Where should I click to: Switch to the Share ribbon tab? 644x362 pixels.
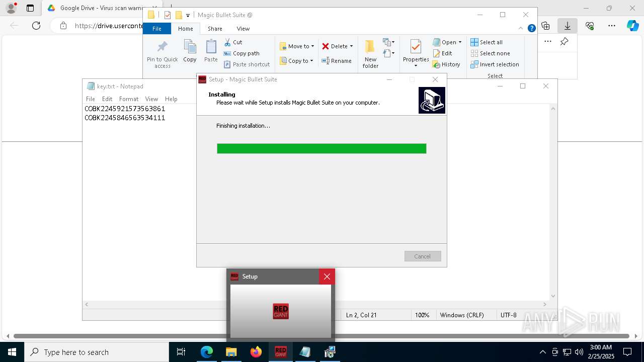[x=215, y=29]
